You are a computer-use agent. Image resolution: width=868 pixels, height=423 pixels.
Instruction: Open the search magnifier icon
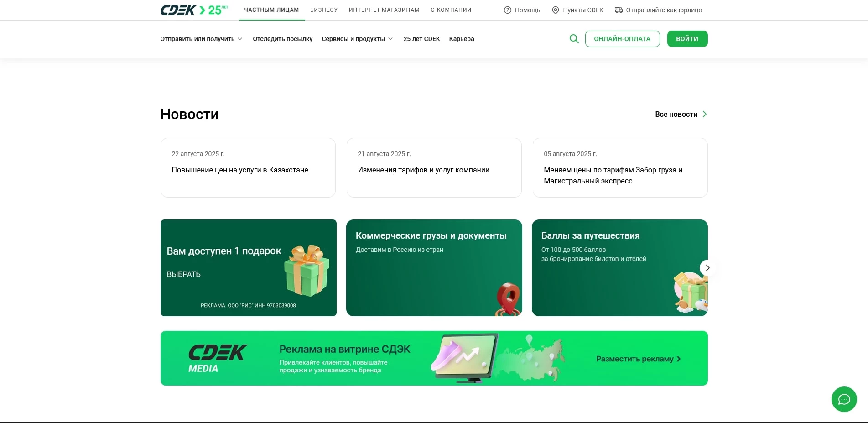(574, 39)
